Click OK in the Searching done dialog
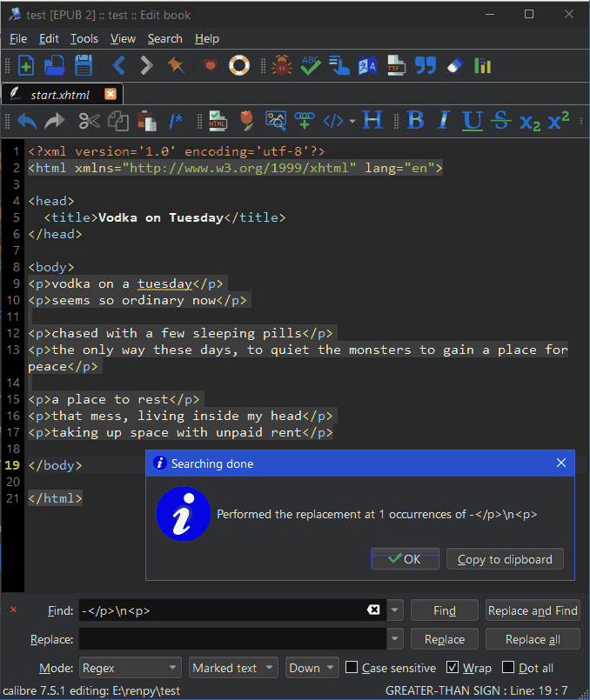The width and height of the screenshot is (590, 700). click(406, 559)
